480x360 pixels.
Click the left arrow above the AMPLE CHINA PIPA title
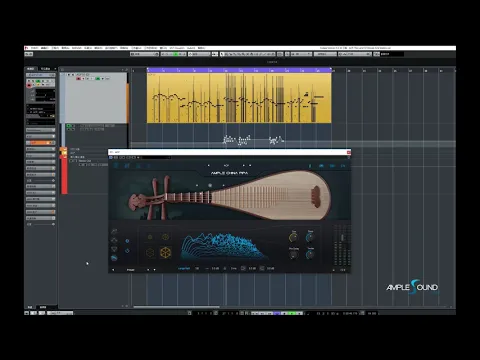[209, 165]
